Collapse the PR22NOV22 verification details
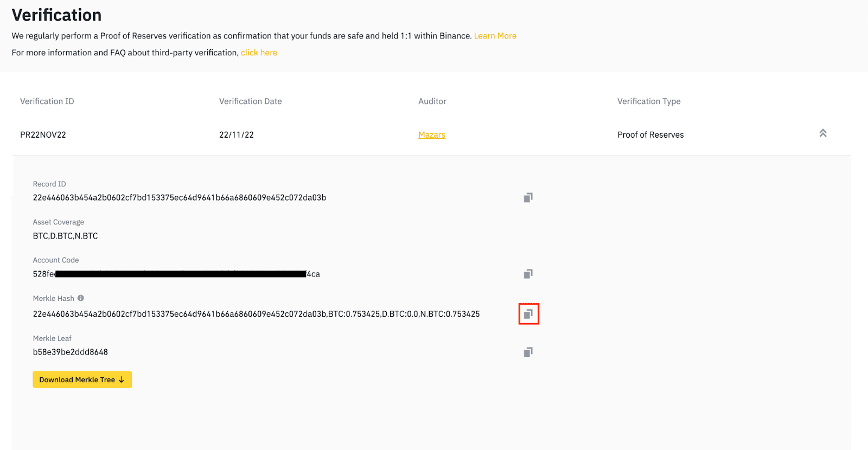 click(822, 133)
